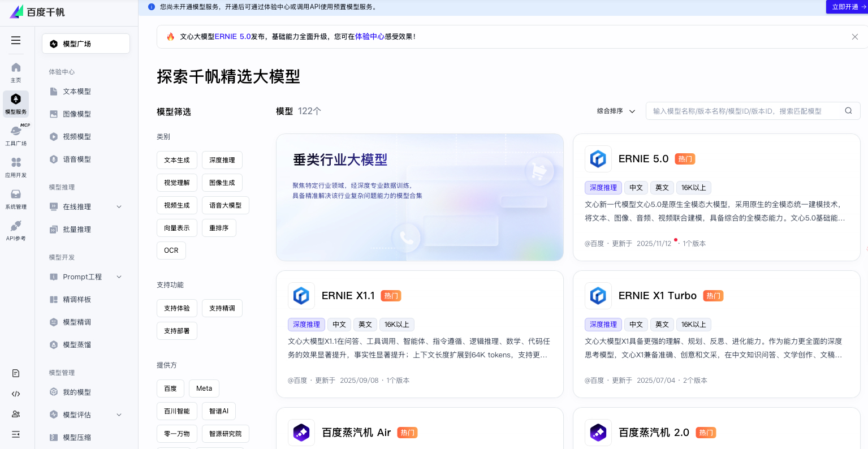
Task: Open 工具广场 MCP icon in sidebar
Action: [16, 135]
